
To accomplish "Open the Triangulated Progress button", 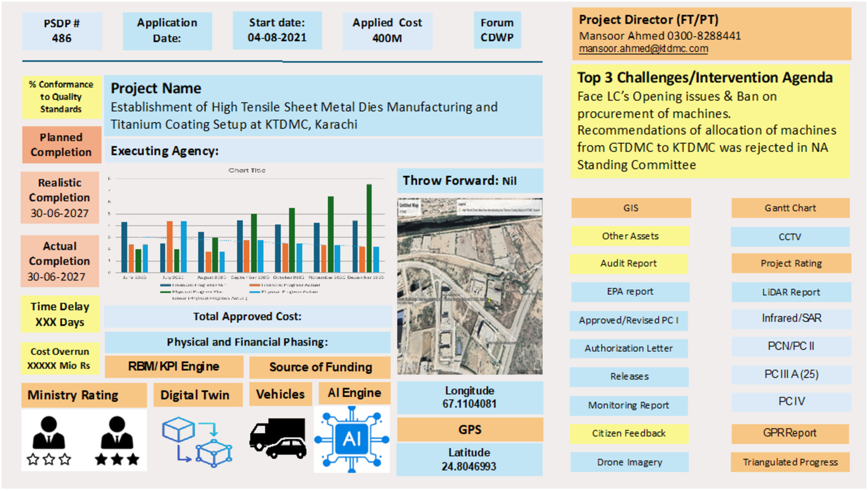I will pyautogui.click(x=790, y=462).
